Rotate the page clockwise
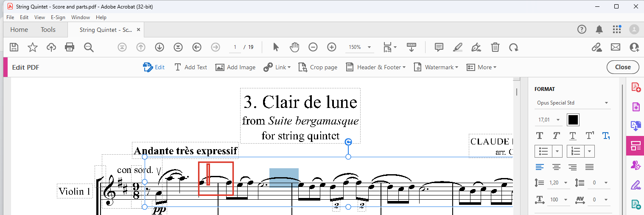 514,47
